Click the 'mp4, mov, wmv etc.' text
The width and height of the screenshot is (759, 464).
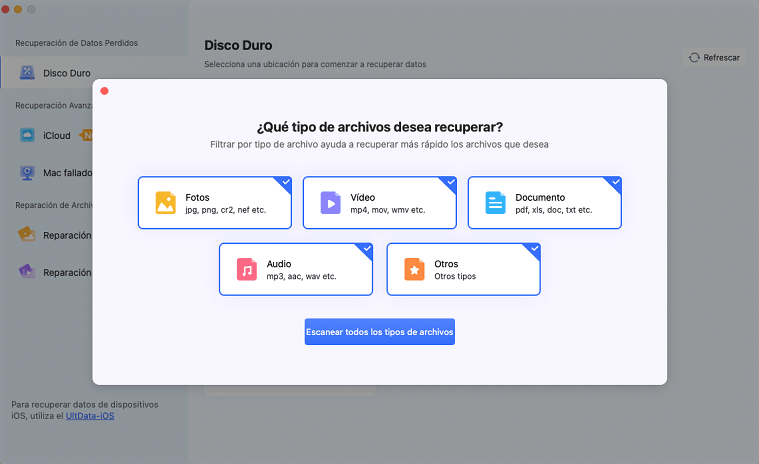click(x=388, y=210)
